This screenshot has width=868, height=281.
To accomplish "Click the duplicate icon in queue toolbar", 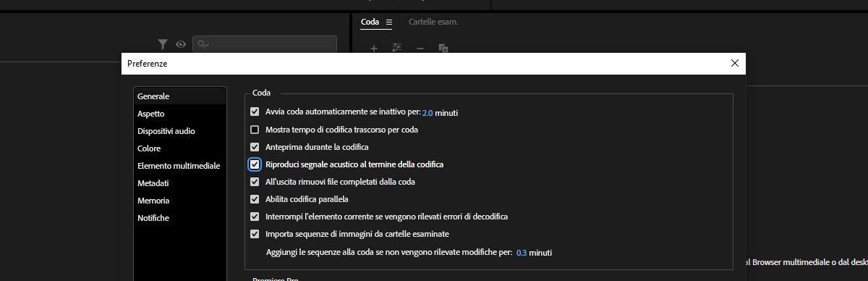I will click(x=443, y=48).
